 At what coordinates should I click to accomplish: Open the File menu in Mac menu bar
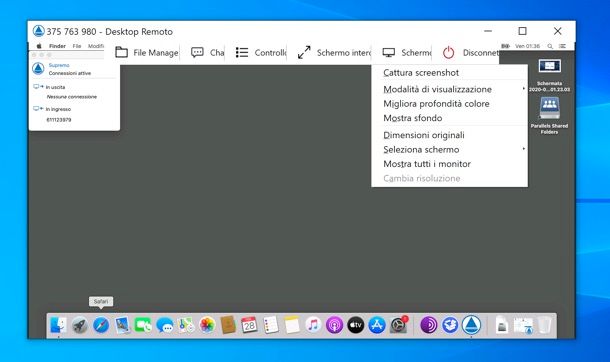(x=77, y=46)
